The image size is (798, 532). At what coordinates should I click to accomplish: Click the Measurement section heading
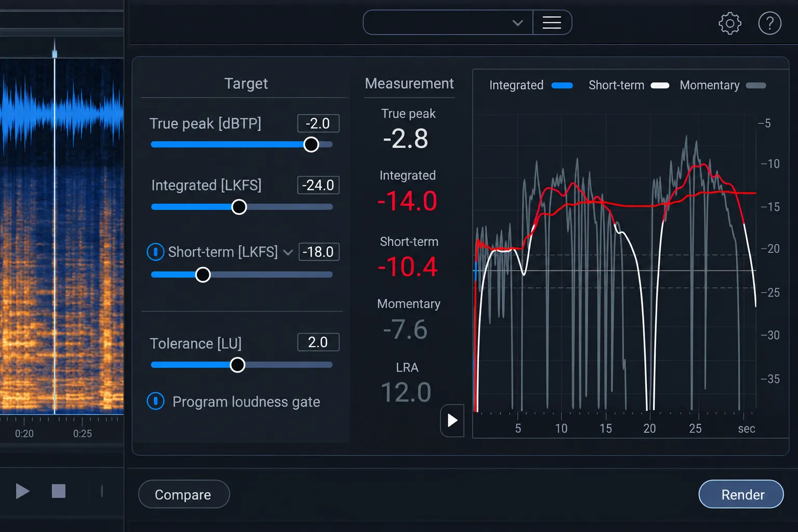tap(409, 84)
